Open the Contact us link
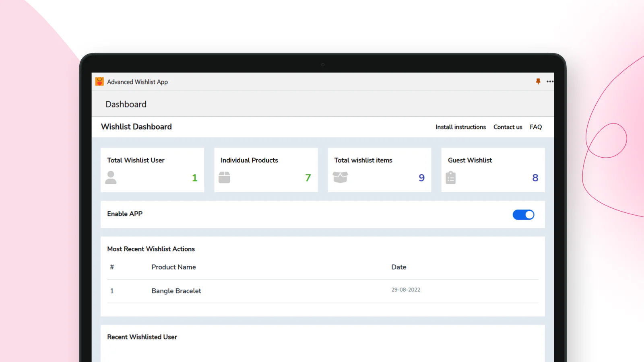Viewport: 644px width, 362px height. tap(508, 127)
